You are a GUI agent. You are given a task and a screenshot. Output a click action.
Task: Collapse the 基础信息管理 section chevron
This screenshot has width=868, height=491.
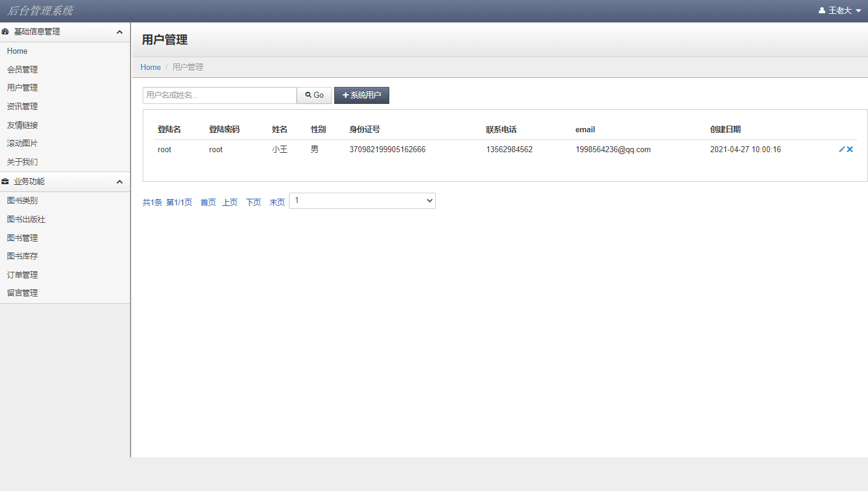[x=119, y=31]
